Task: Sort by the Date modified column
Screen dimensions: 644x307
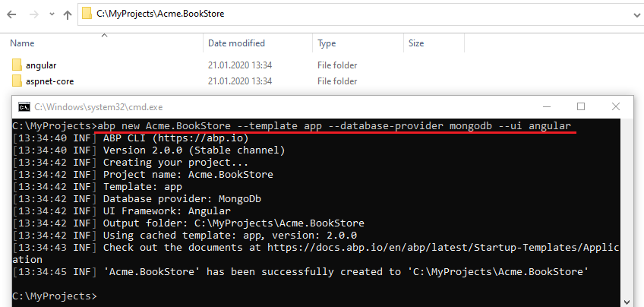Action: pos(236,43)
